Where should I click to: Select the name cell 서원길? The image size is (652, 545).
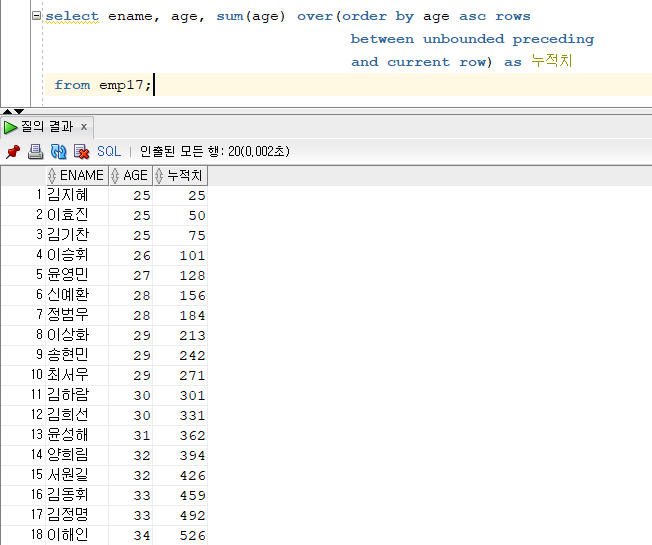pyautogui.click(x=77, y=474)
